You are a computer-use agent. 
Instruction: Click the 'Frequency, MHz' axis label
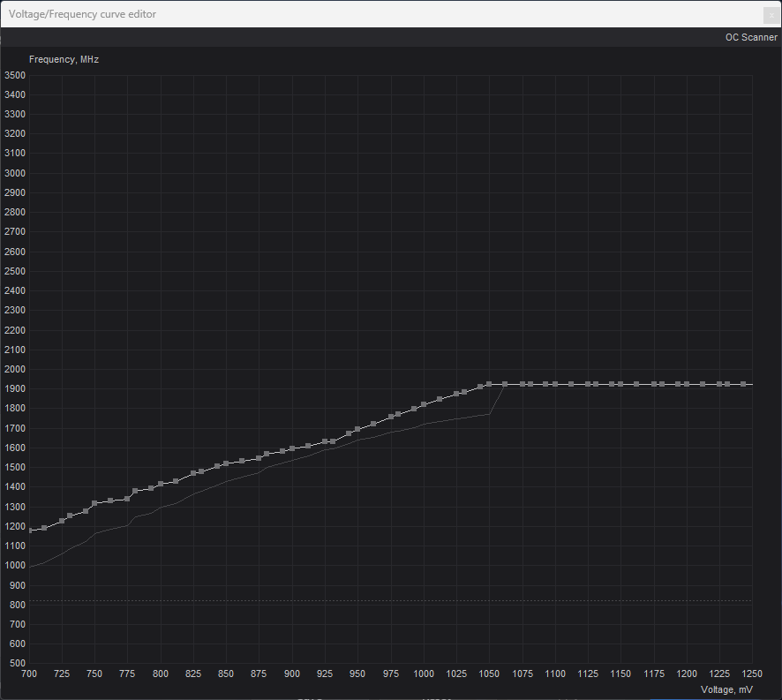tap(64, 59)
